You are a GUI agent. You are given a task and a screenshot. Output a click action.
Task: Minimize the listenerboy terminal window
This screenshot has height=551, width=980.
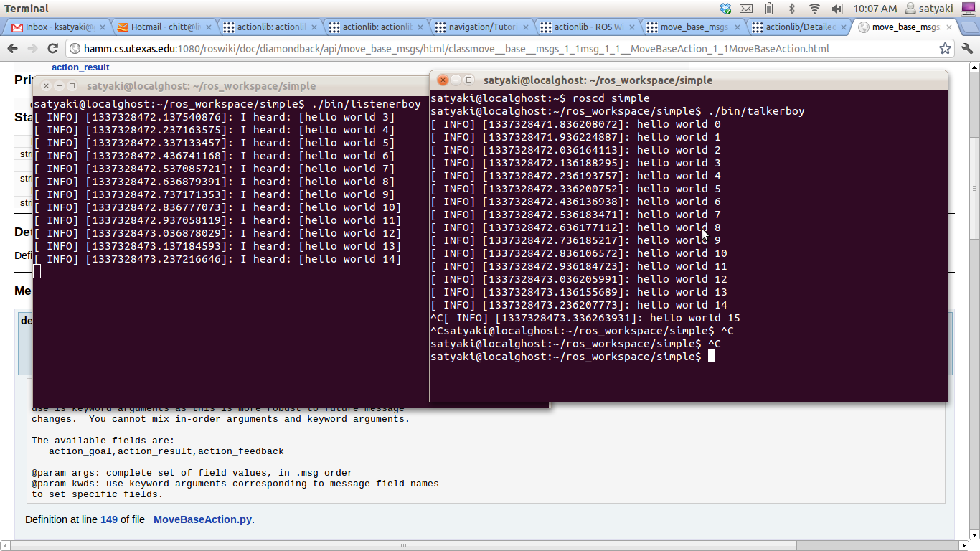click(x=59, y=85)
